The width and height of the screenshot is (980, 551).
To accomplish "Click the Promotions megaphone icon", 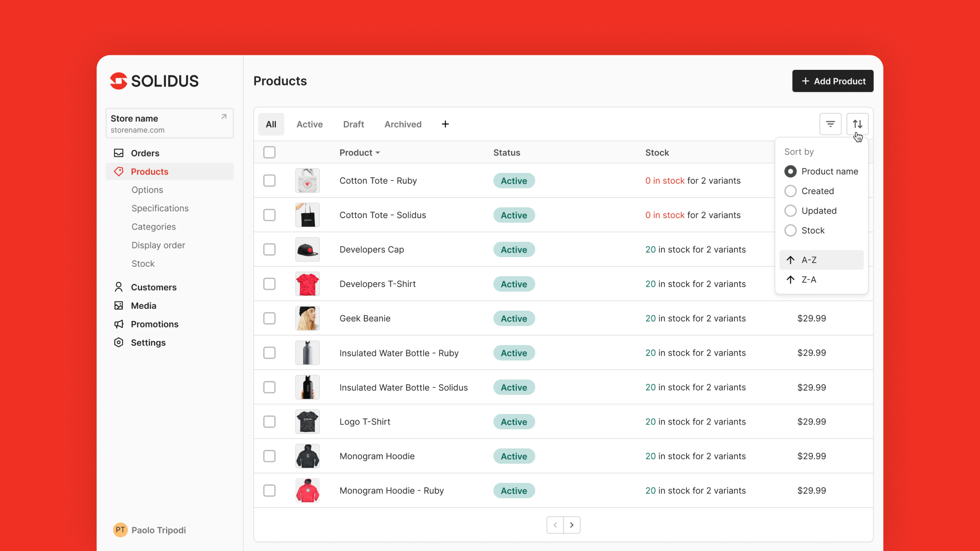I will point(118,324).
